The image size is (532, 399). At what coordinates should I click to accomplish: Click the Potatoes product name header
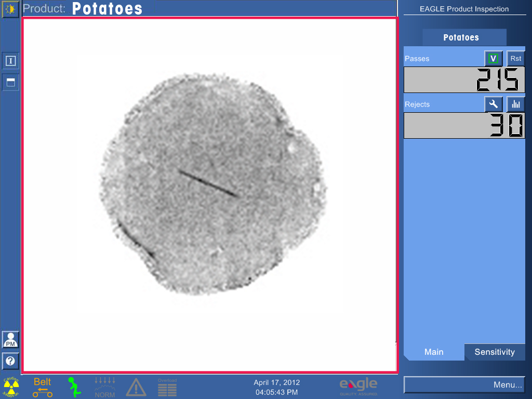[107, 9]
